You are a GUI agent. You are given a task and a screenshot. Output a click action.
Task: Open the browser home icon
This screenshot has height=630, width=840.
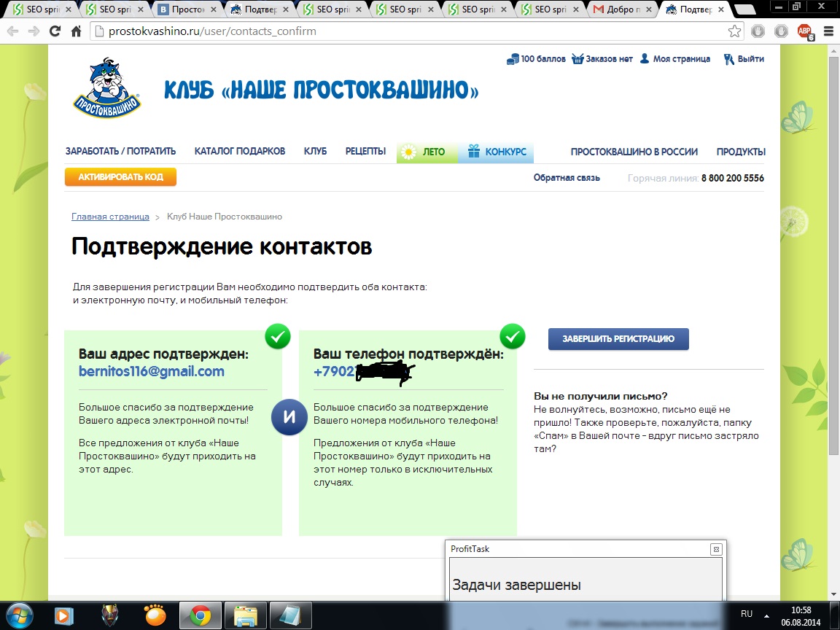[76, 31]
